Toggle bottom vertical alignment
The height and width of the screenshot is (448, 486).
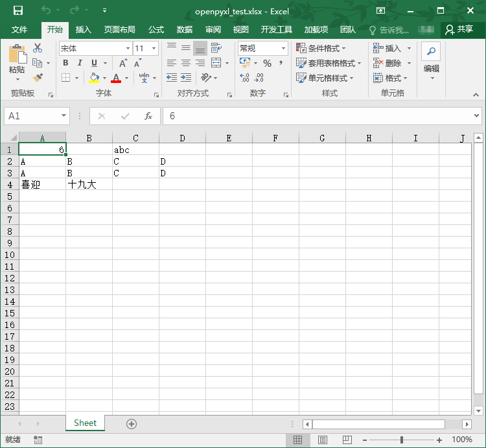coord(200,48)
